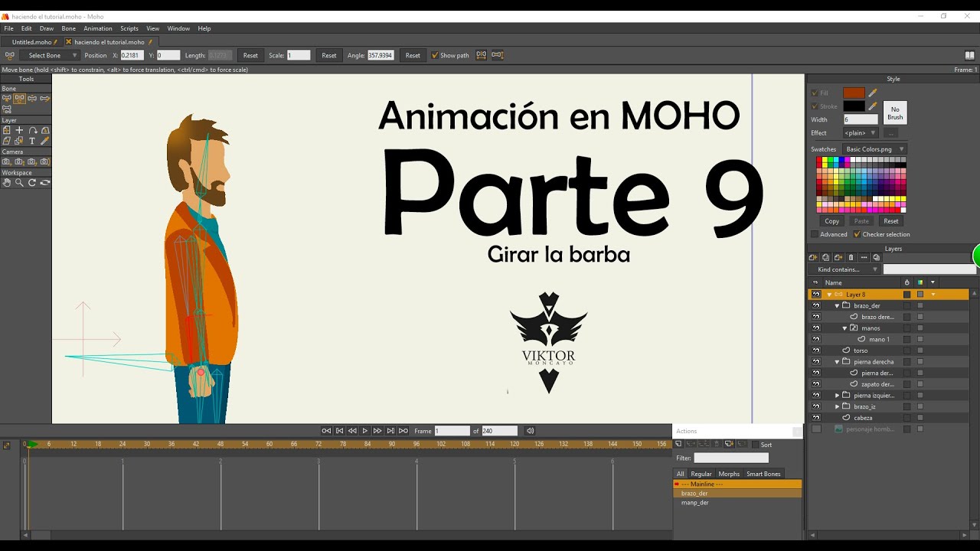Expand the brazo_iz folder
Image resolution: width=980 pixels, height=551 pixels.
838,406
